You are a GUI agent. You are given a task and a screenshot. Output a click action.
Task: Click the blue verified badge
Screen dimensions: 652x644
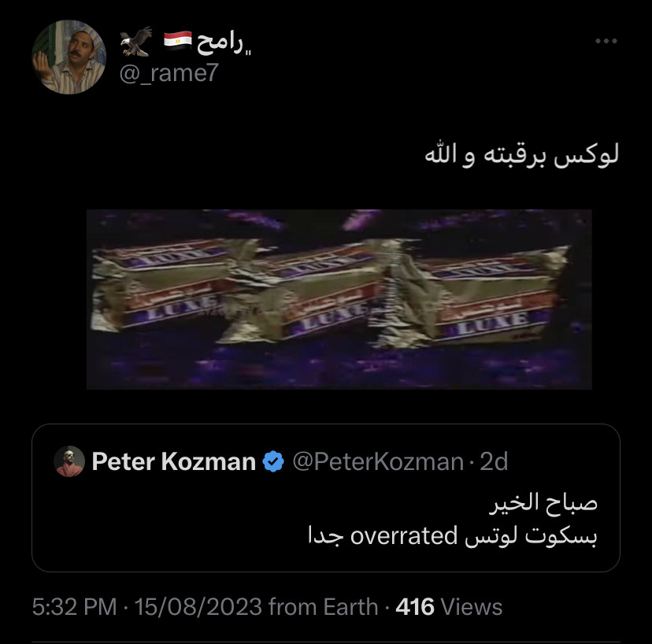click(273, 461)
